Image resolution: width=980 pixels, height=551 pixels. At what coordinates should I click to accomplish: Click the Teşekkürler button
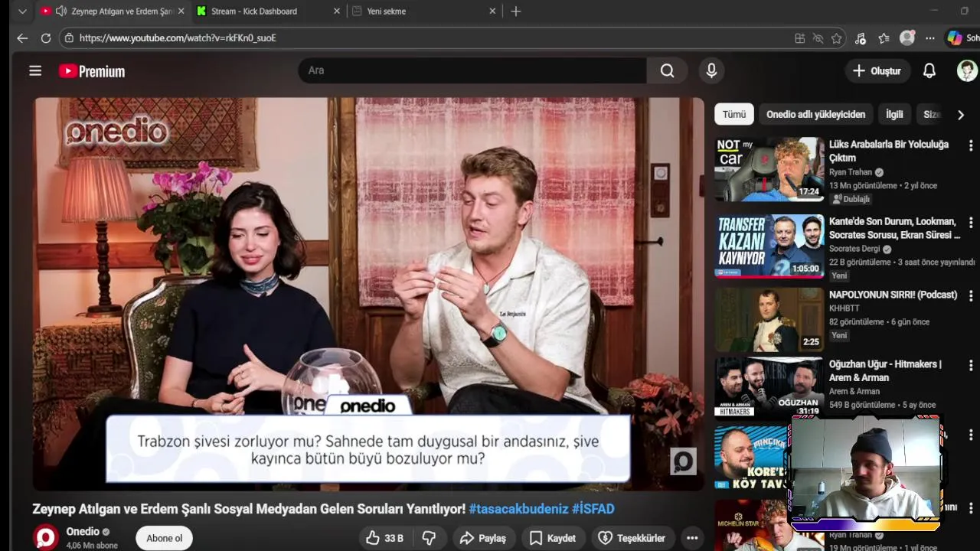point(632,538)
